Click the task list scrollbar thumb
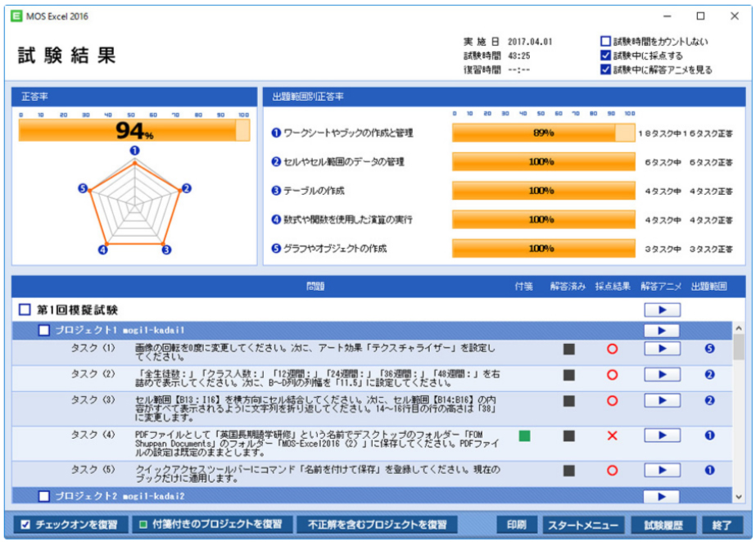The height and width of the screenshot is (542, 756). (x=738, y=347)
